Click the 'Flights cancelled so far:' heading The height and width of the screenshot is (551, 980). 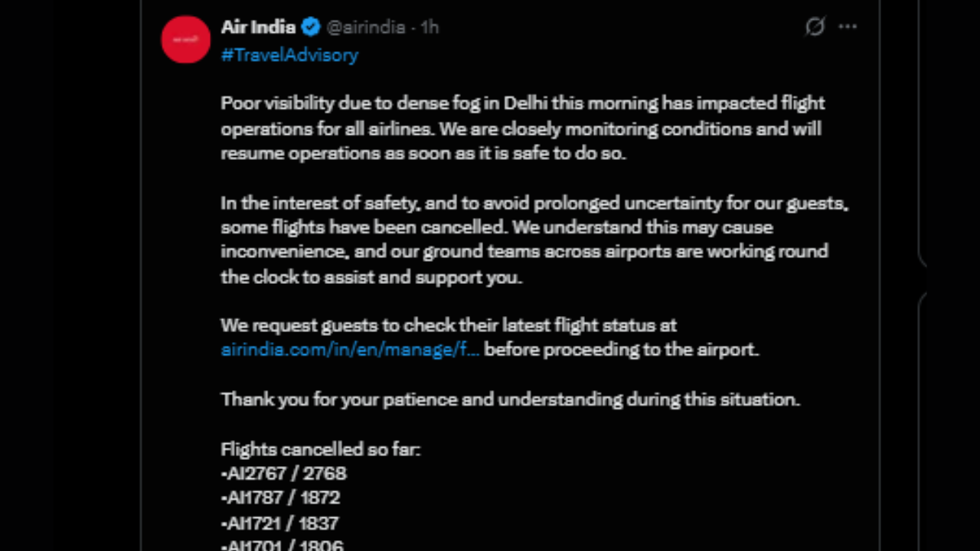click(x=320, y=449)
